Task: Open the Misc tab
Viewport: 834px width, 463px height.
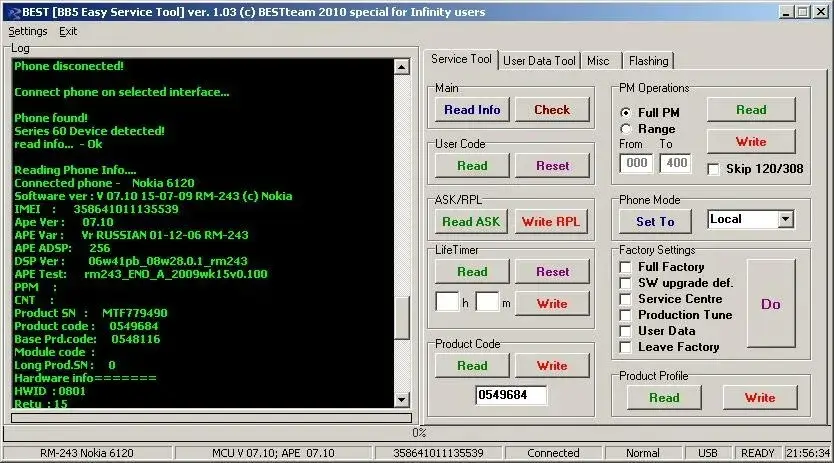Action: 598,61
